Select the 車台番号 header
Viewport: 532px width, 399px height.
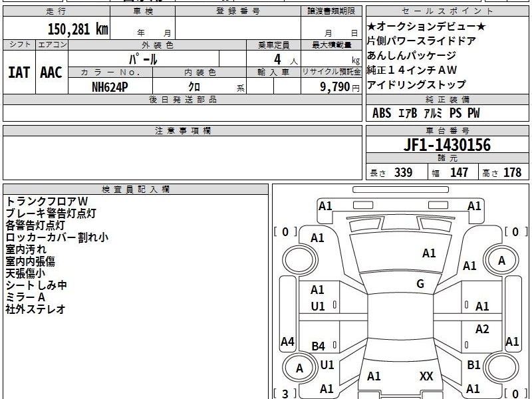(x=447, y=130)
